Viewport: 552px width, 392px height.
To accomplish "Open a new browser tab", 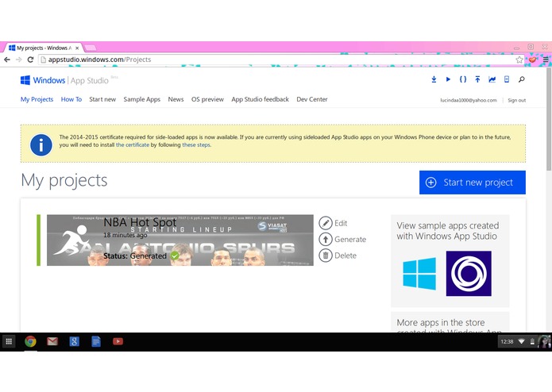I will 90,48.
